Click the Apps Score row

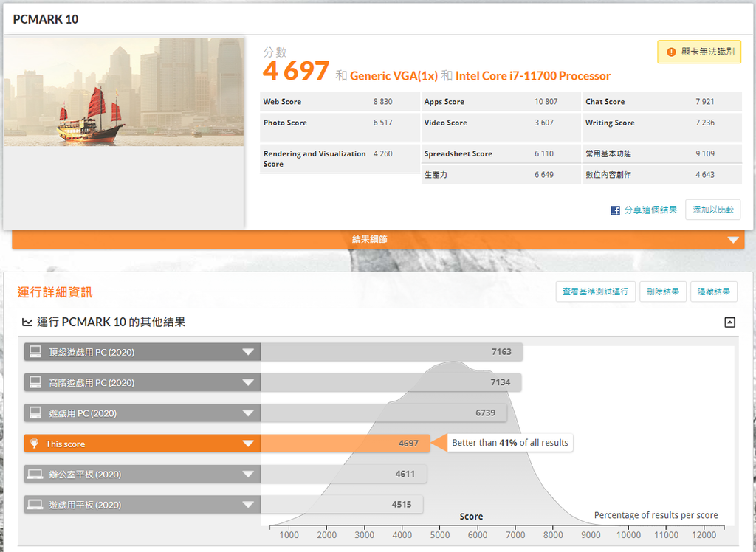tap(501, 102)
